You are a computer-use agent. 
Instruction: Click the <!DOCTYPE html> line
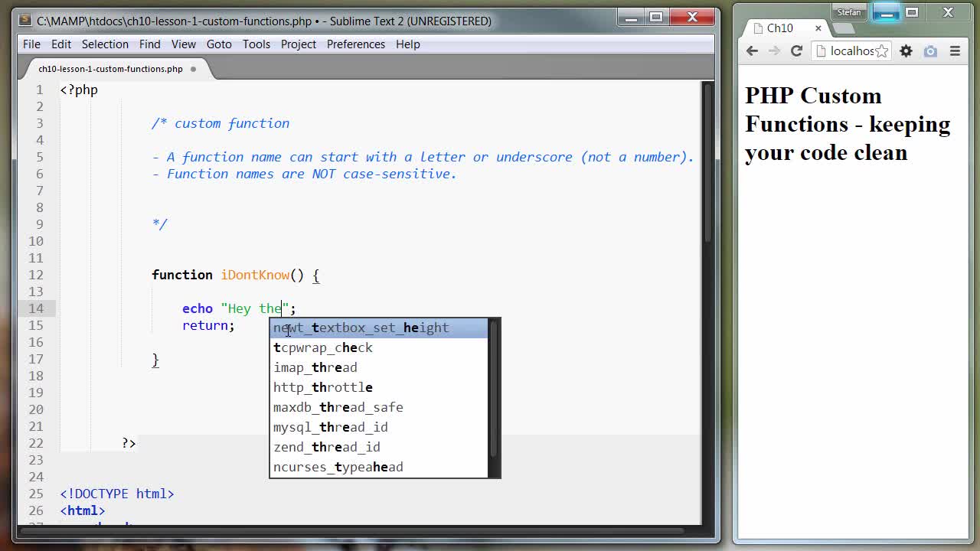point(117,494)
